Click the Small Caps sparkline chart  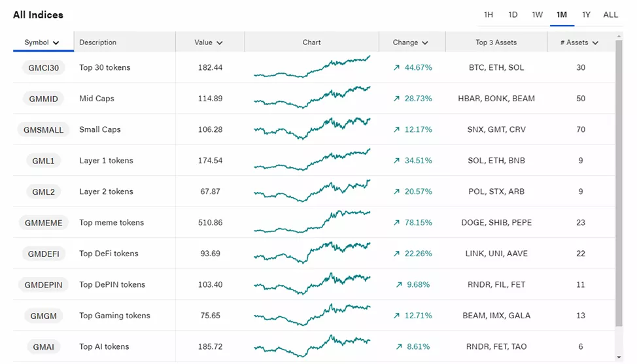click(x=311, y=129)
